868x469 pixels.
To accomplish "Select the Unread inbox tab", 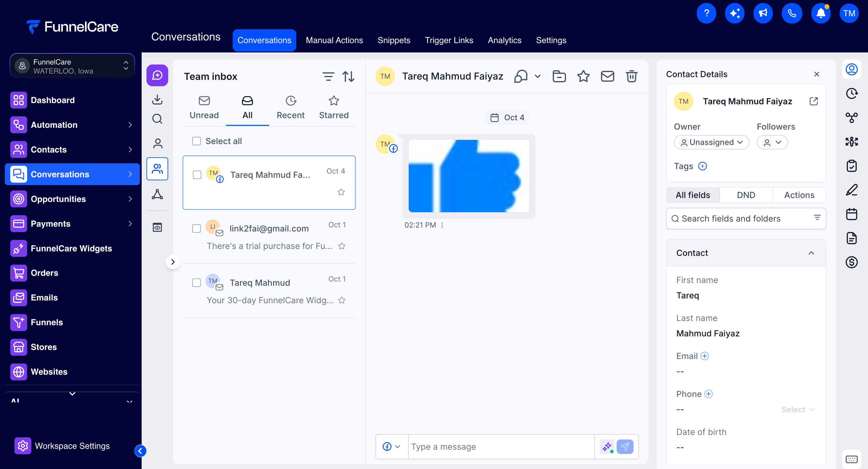I will click(x=204, y=108).
